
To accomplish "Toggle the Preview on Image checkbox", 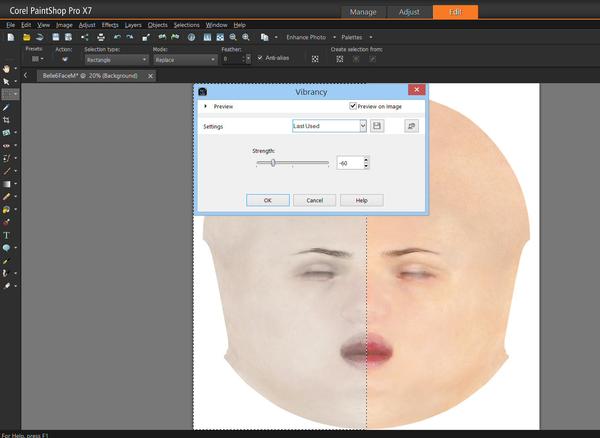I will coord(354,106).
